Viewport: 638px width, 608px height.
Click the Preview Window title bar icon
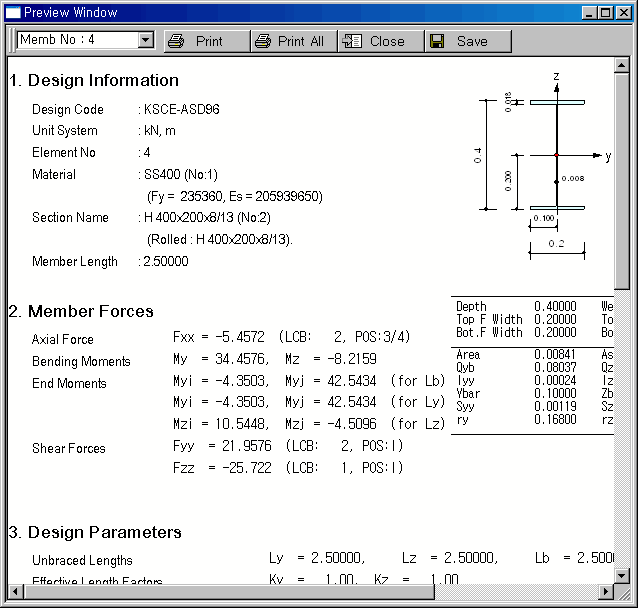click(13, 13)
